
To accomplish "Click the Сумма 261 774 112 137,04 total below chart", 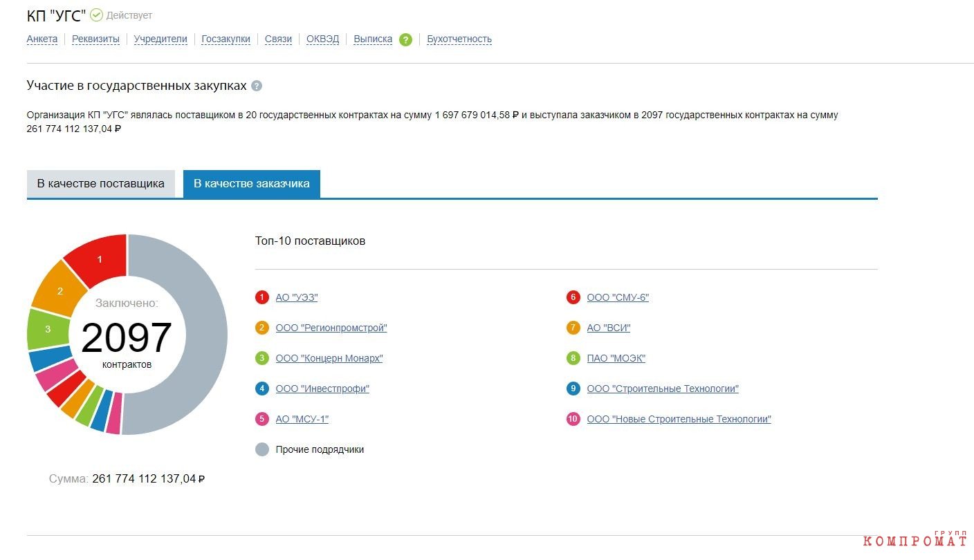I will [127, 478].
